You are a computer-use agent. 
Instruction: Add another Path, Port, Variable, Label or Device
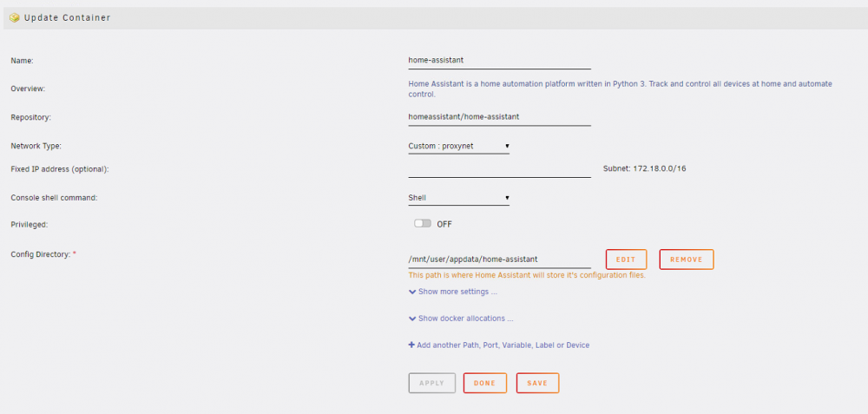coord(499,345)
